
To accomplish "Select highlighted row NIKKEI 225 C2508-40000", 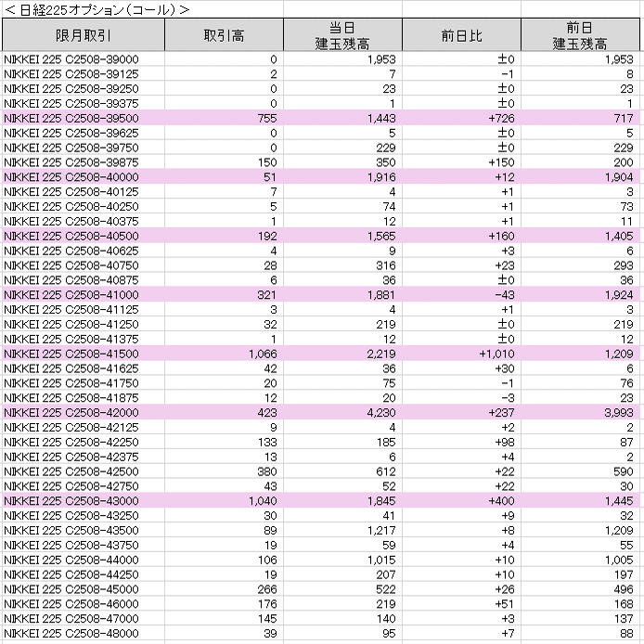I will (321, 177).
